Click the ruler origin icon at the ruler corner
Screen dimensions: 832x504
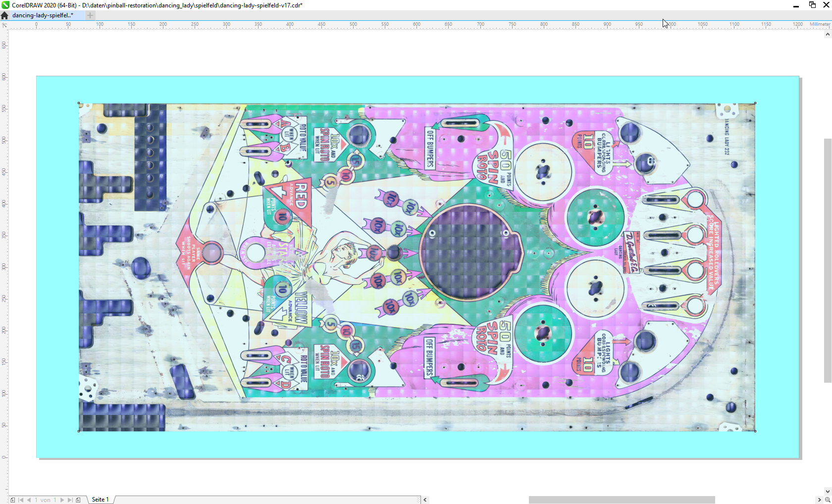pos(4,25)
